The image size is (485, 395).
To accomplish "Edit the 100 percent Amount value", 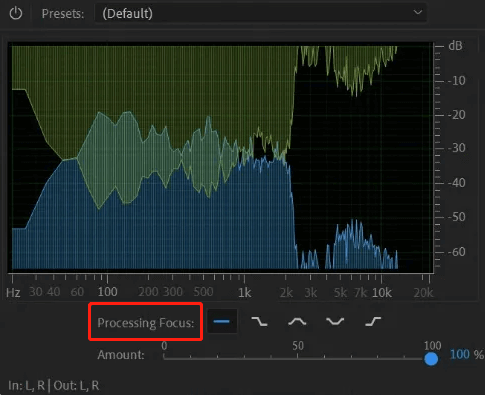I will coord(460,354).
